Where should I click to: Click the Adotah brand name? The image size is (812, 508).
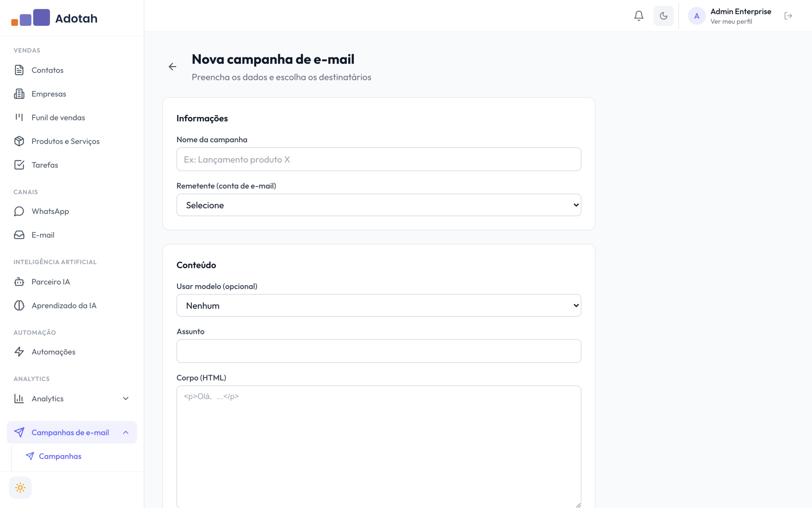point(76,18)
